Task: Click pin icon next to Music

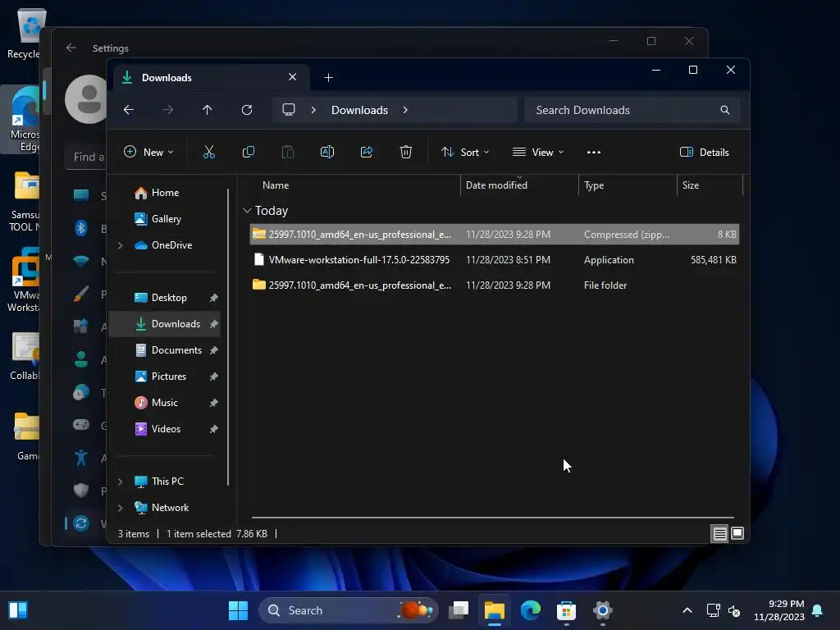Action: click(214, 403)
